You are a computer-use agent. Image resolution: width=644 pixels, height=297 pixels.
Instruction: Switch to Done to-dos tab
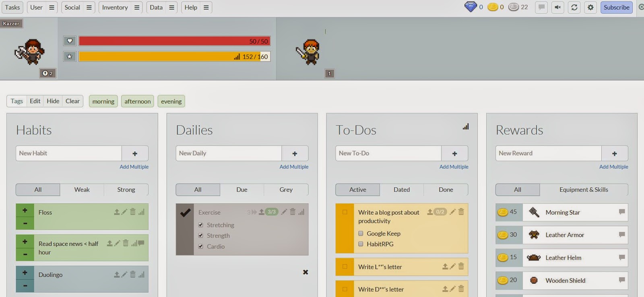click(446, 190)
